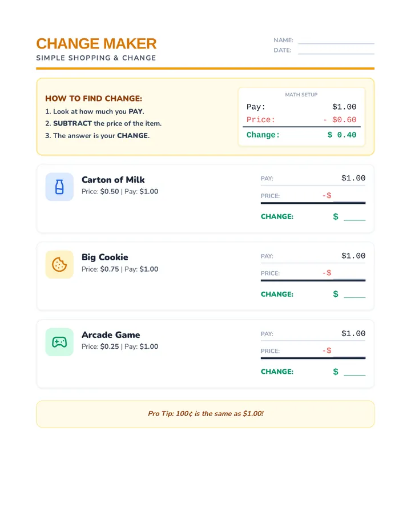
Task: Click the CHANGE MAKER title
Action: tap(96, 44)
